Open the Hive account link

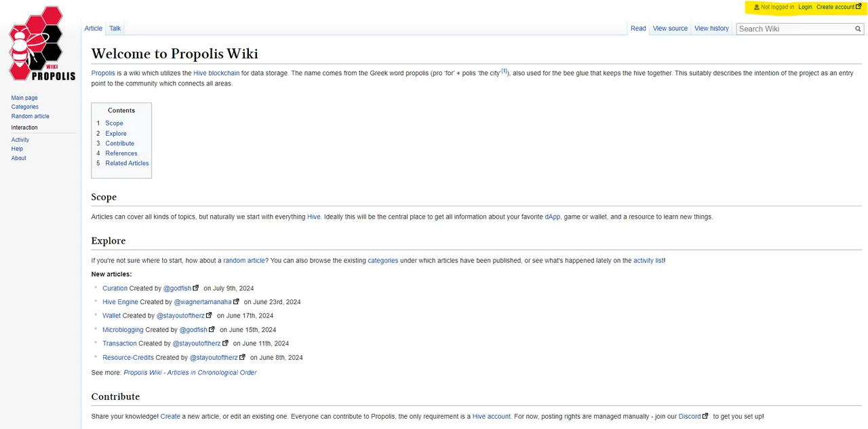pyautogui.click(x=492, y=417)
